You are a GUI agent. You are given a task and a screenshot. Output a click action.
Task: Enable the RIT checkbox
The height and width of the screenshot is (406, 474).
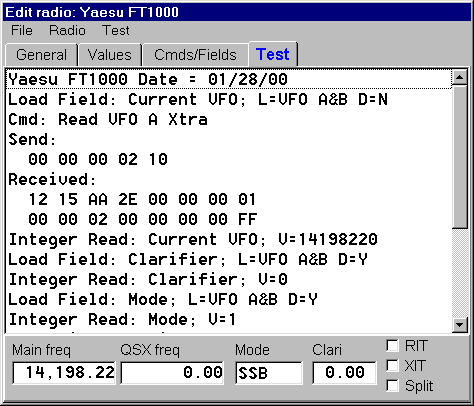[392, 346]
